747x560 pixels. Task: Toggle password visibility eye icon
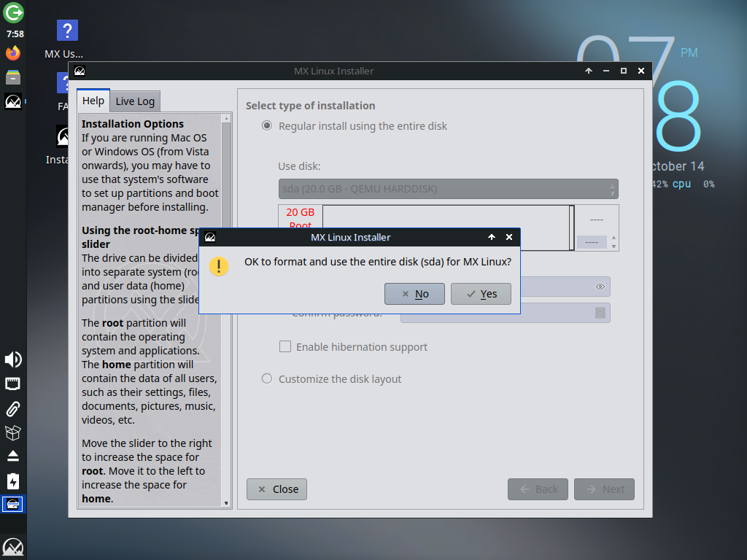(x=600, y=287)
